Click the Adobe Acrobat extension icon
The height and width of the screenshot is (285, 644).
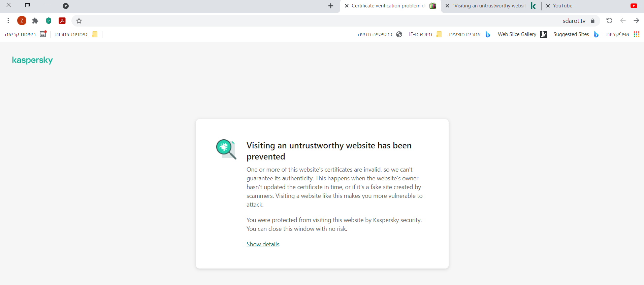point(62,21)
